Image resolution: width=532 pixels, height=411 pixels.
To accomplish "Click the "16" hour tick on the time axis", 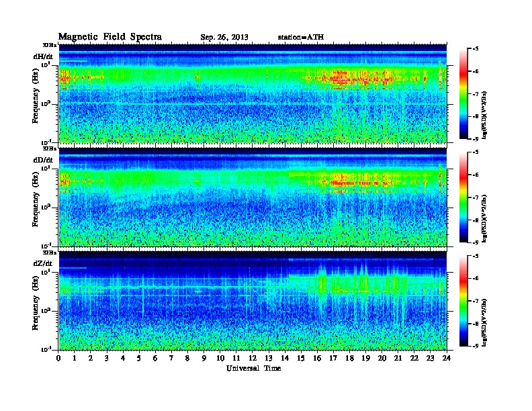I will pos(317,358).
